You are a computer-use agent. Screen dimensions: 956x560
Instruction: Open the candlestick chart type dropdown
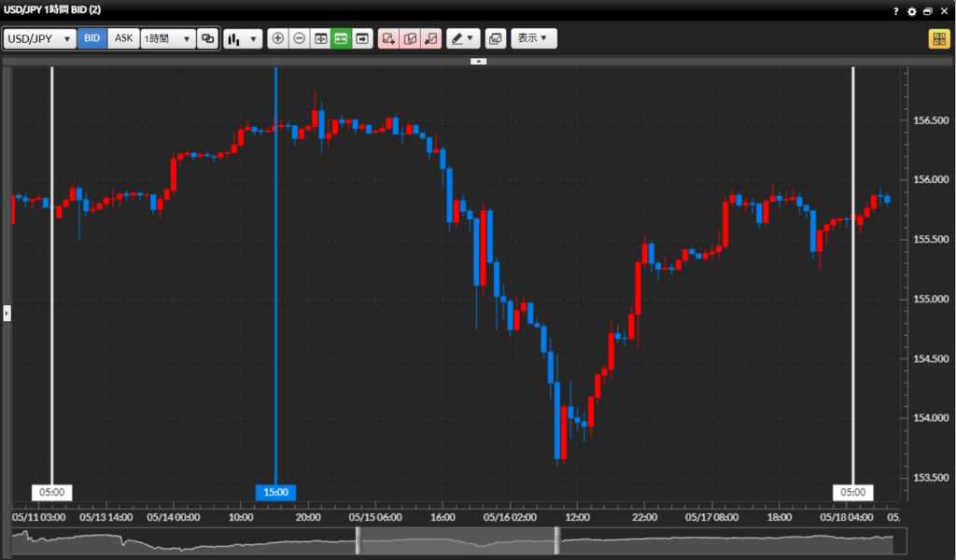(243, 39)
